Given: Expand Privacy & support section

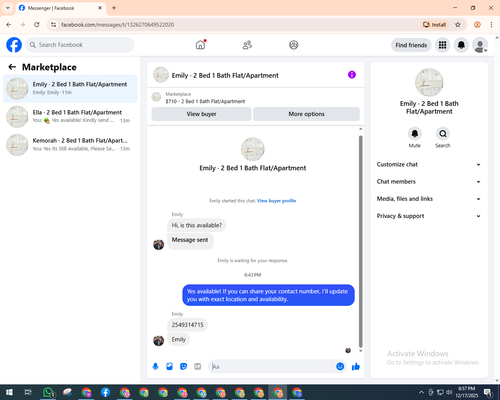Looking at the screenshot, I should tap(429, 216).
